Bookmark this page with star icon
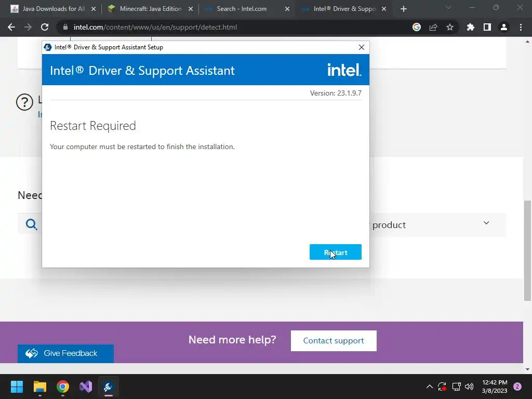 [x=450, y=27]
